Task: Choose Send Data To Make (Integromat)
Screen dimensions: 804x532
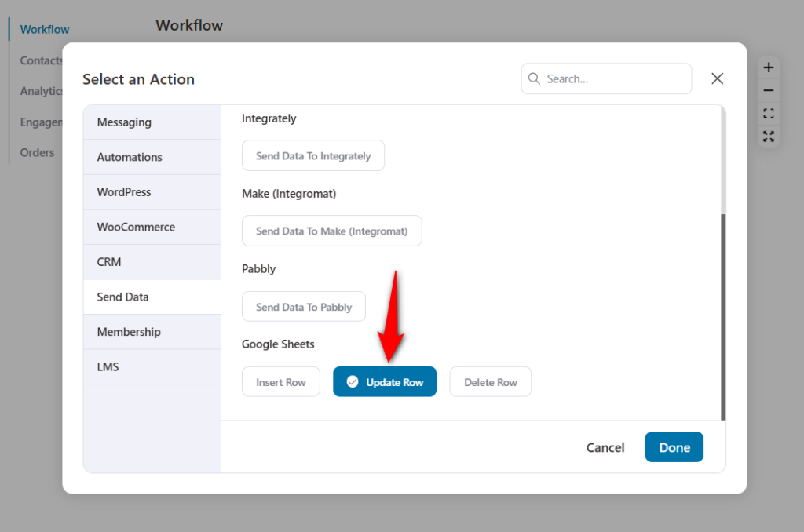Action: point(332,231)
